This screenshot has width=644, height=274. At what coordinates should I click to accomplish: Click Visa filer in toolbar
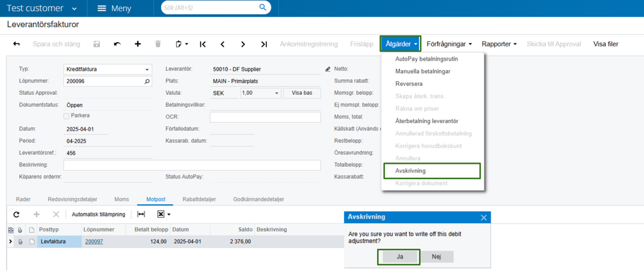pyautogui.click(x=605, y=44)
